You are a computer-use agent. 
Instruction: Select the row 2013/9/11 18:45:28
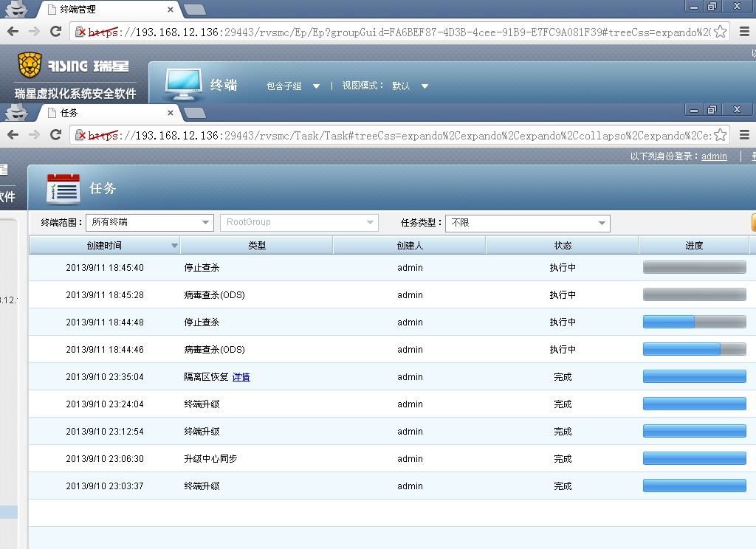(x=392, y=294)
